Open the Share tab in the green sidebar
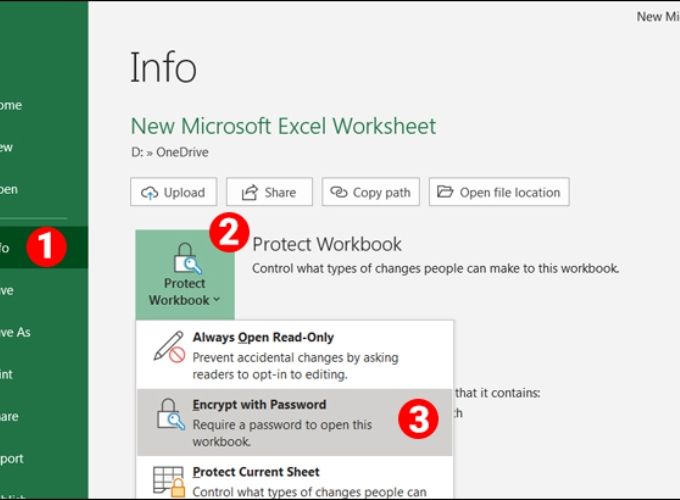The height and width of the screenshot is (500, 680). 44,416
